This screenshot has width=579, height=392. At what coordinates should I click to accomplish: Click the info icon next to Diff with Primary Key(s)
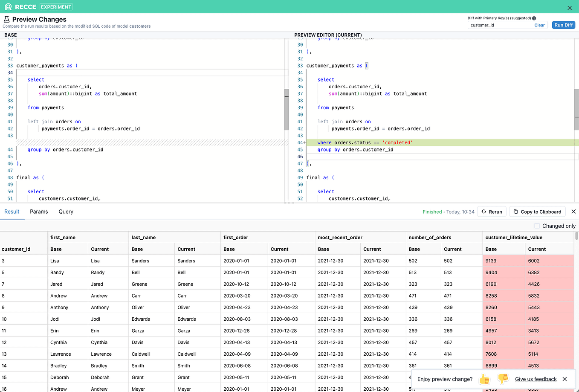point(534,18)
